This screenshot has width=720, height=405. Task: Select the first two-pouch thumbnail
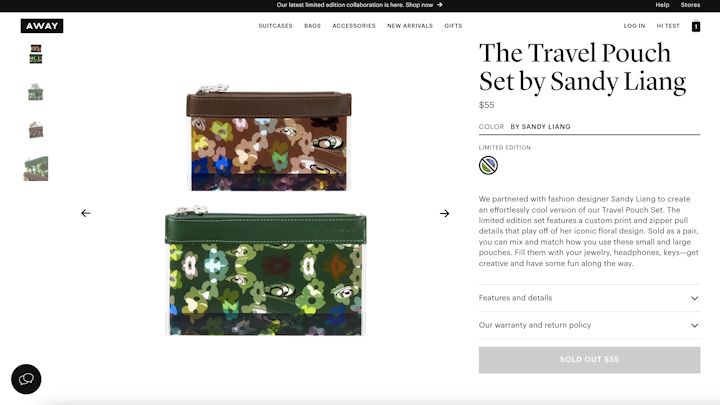click(36, 54)
